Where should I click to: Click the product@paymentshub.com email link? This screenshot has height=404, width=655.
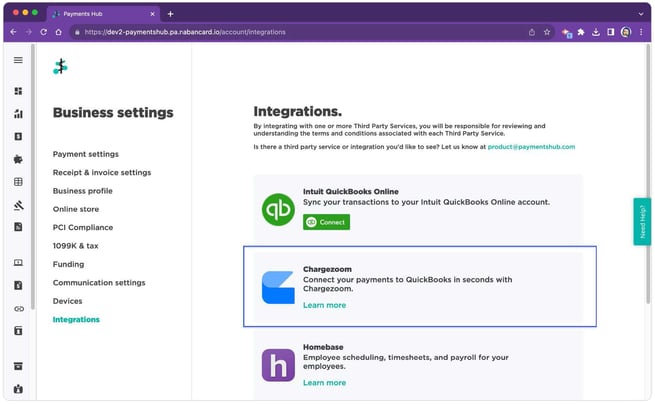coord(531,147)
